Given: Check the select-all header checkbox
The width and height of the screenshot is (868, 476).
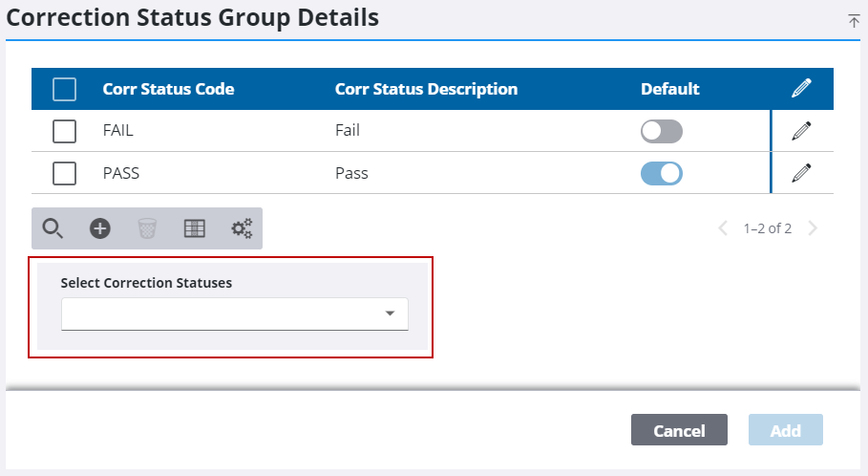Looking at the screenshot, I should point(64,89).
